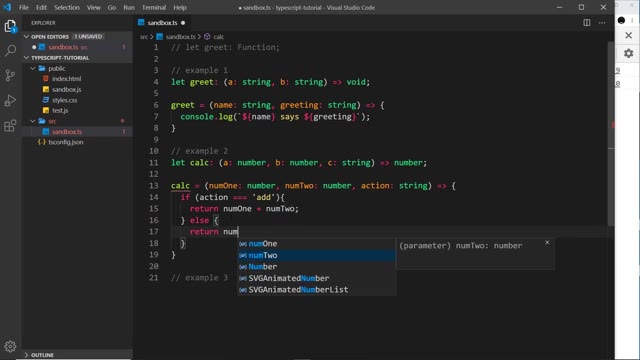This screenshot has width=640, height=360.
Task: Open Manage settings gear in activity bar
Action: tap(10, 346)
